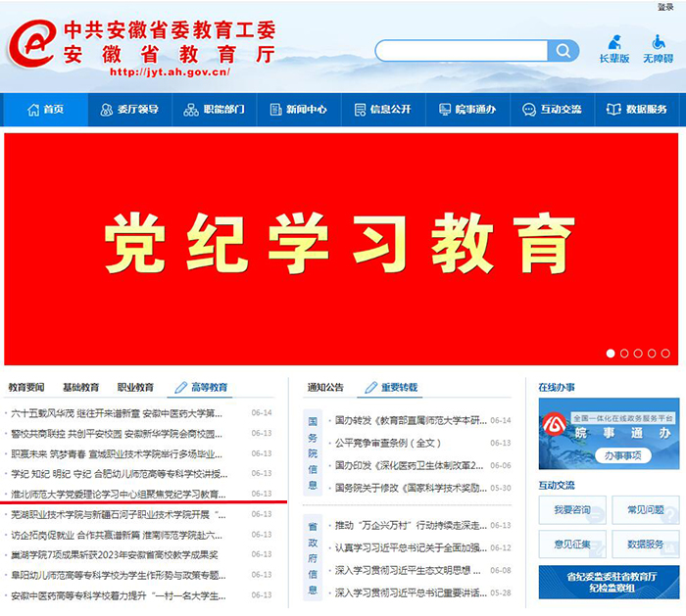Open the 长辈版 elder mode icon

614,49
